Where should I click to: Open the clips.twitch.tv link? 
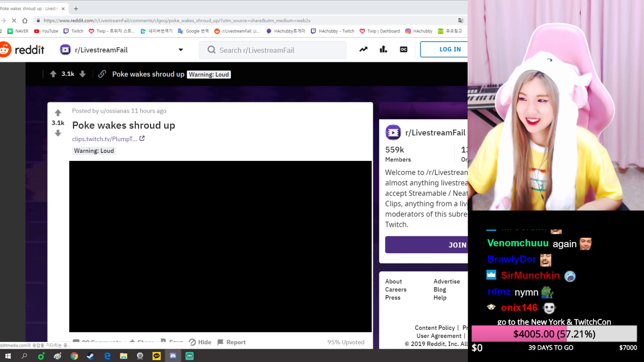pos(104,139)
